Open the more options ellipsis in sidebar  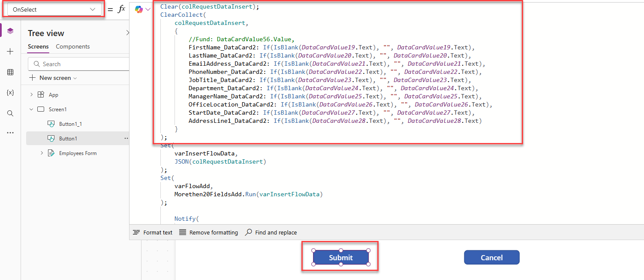pyautogui.click(x=10, y=133)
